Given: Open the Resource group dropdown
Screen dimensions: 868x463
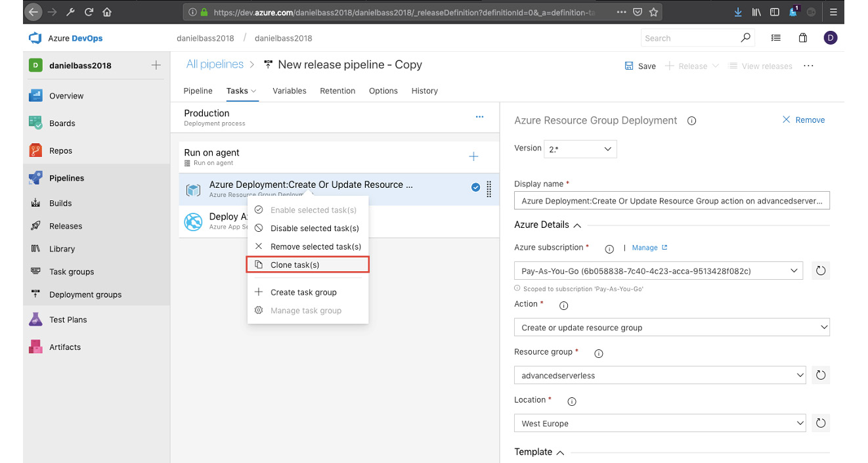Looking at the screenshot, I should pyautogui.click(x=660, y=376).
